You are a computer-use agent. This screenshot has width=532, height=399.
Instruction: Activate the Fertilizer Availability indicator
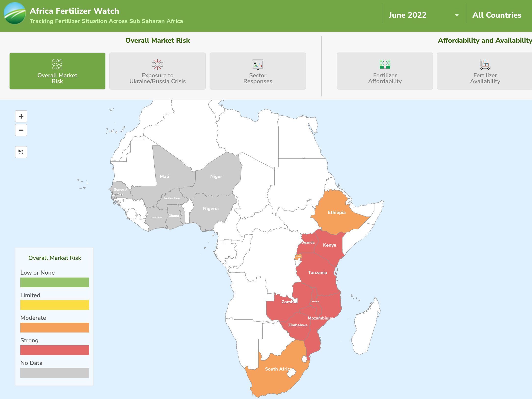485,71
